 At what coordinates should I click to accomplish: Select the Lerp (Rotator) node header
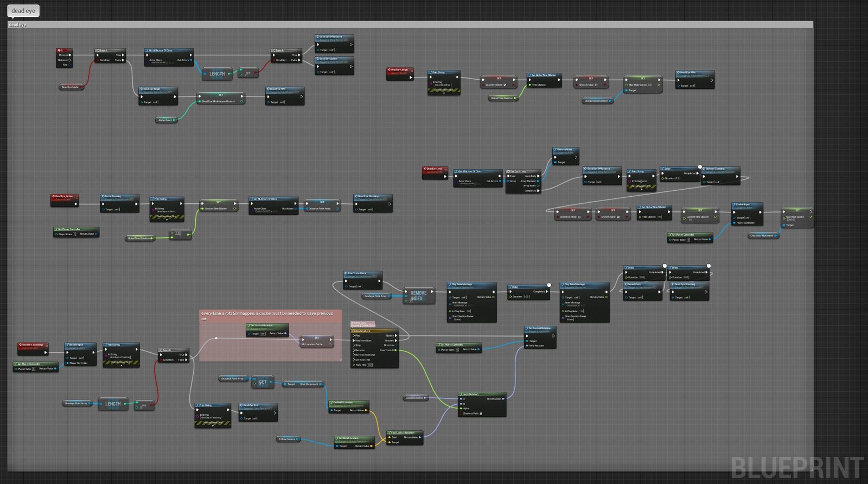coord(482,394)
